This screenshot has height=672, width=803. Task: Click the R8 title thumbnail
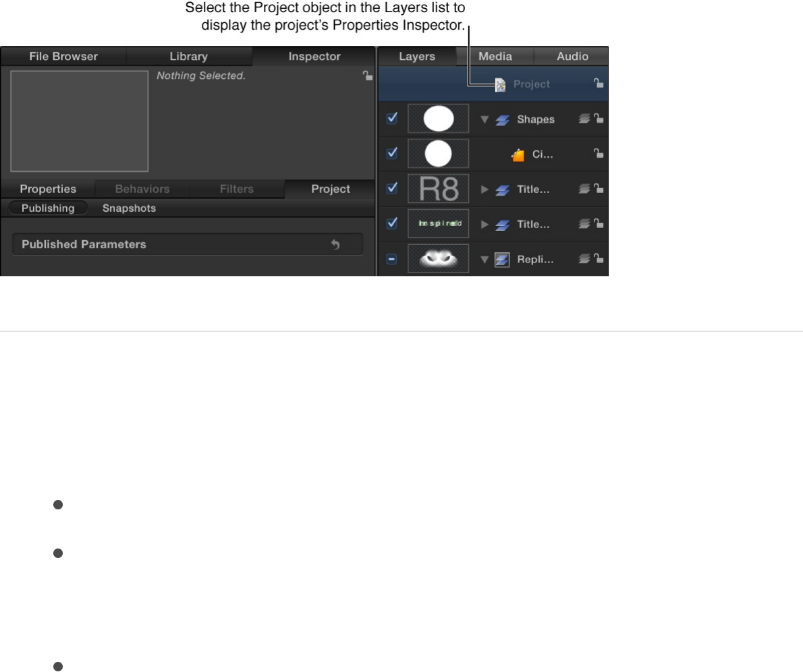[x=439, y=188]
